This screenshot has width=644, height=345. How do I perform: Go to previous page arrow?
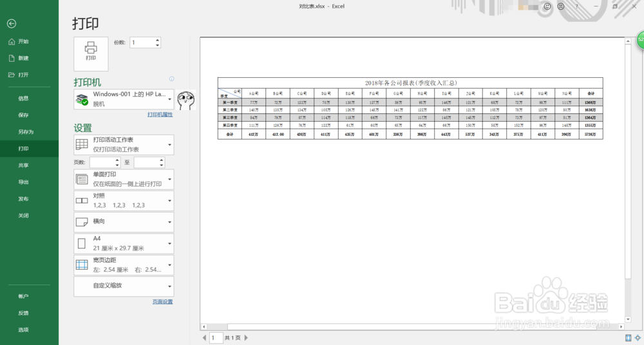coord(204,338)
